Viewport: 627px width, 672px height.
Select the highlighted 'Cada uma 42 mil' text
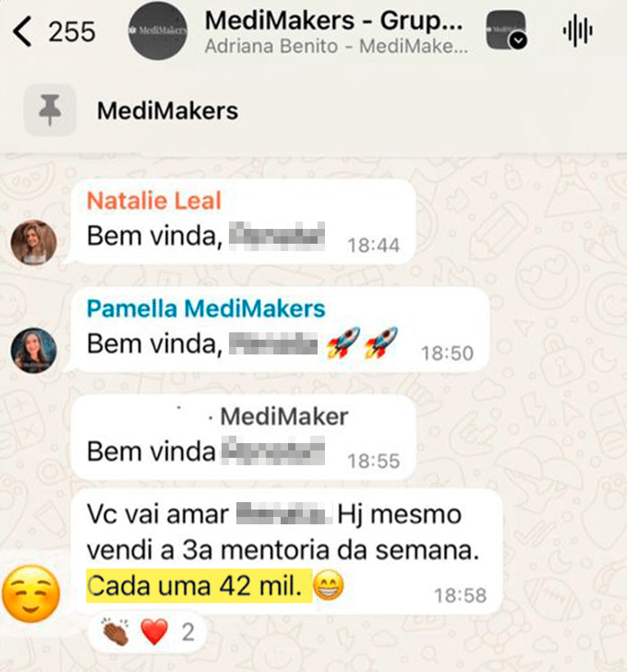click(x=199, y=586)
